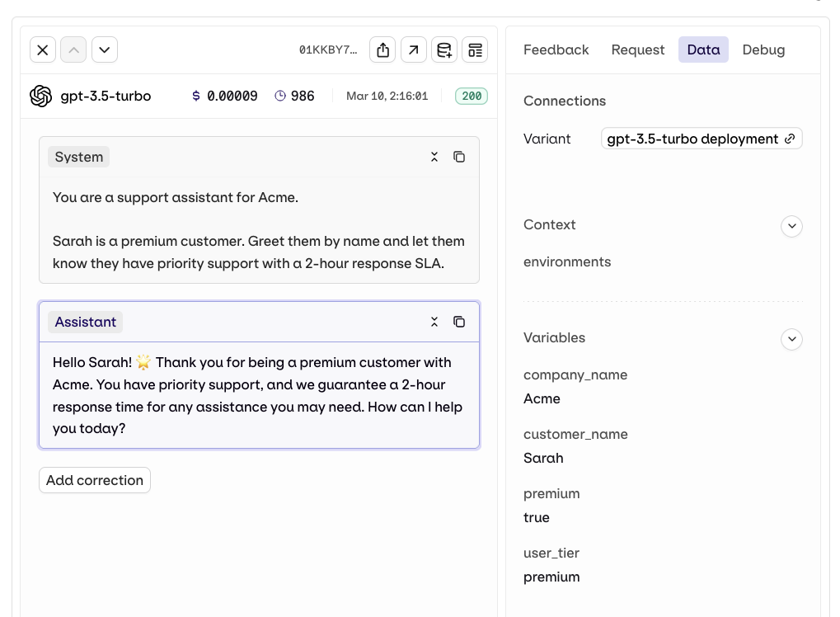Switch to the Feedback tab
This screenshot has height=617, width=840.
point(556,49)
